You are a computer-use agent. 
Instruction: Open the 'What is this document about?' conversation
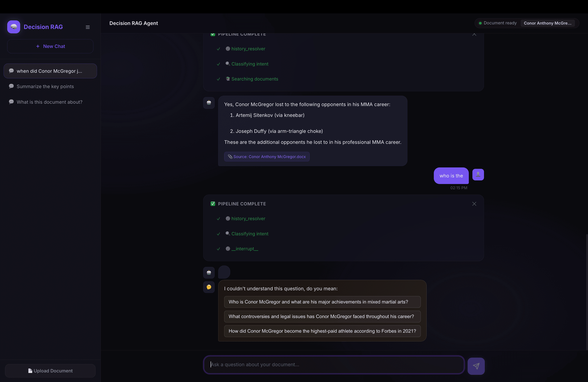pyautogui.click(x=49, y=102)
